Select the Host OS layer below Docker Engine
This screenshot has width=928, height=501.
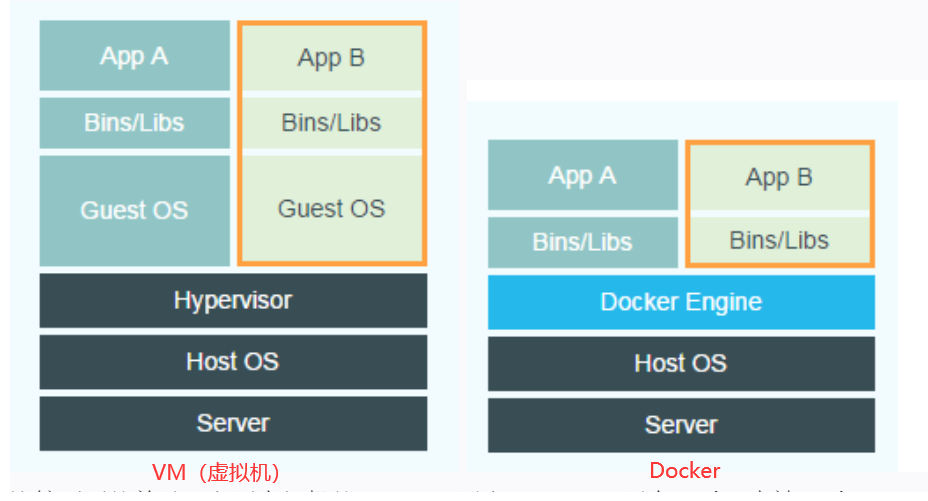(x=681, y=364)
